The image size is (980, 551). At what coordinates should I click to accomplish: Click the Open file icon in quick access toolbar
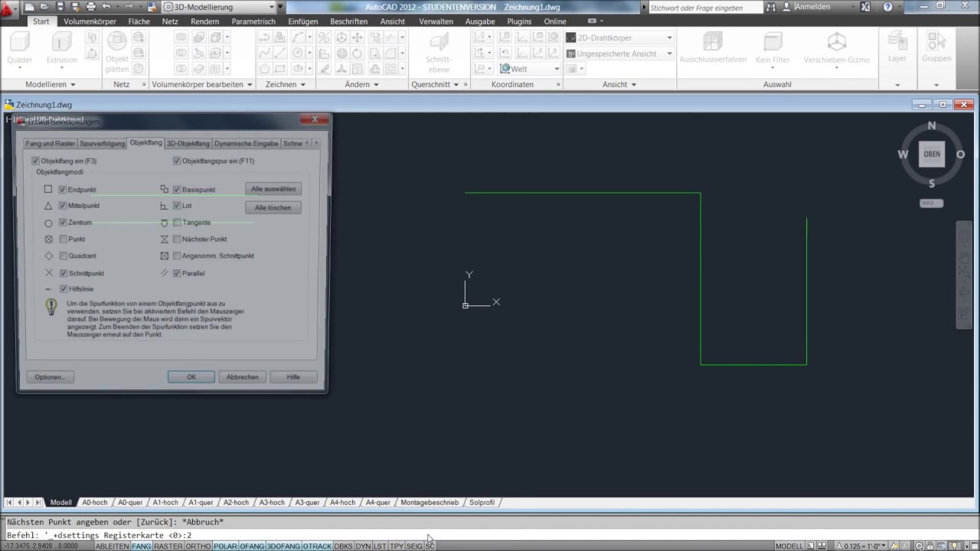[45, 7]
